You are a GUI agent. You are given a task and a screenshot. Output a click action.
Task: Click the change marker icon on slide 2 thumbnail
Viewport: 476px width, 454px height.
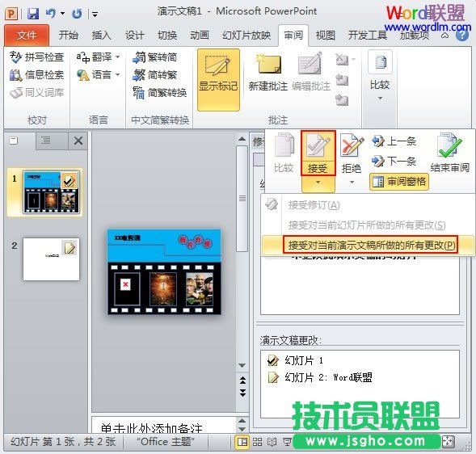click(x=70, y=248)
